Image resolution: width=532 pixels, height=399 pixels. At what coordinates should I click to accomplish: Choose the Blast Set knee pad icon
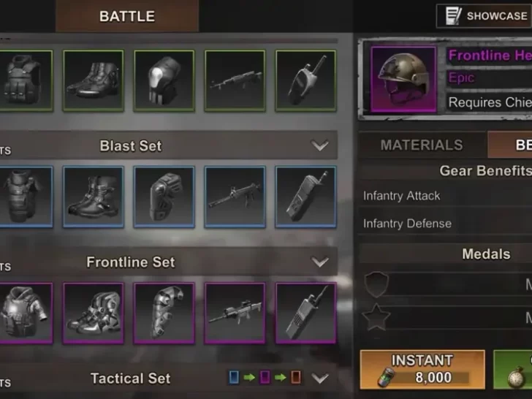coord(164,197)
